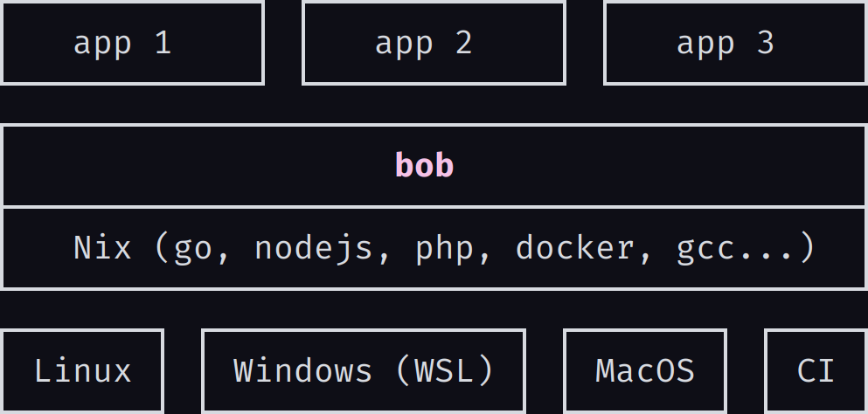Screen dimensions: 868x414
Task: Click the Windows (WSL) box
Action: [364, 371]
